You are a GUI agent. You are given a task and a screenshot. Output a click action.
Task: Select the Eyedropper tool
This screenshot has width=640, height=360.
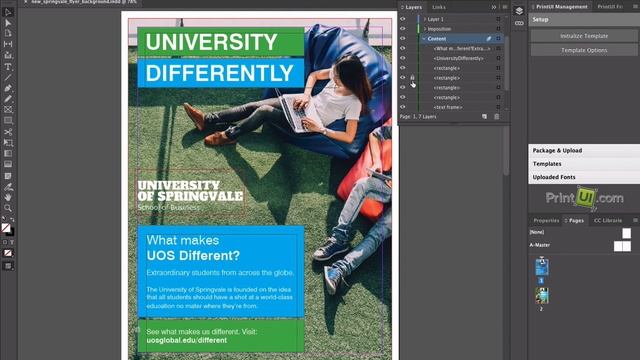pyautogui.click(x=8, y=187)
